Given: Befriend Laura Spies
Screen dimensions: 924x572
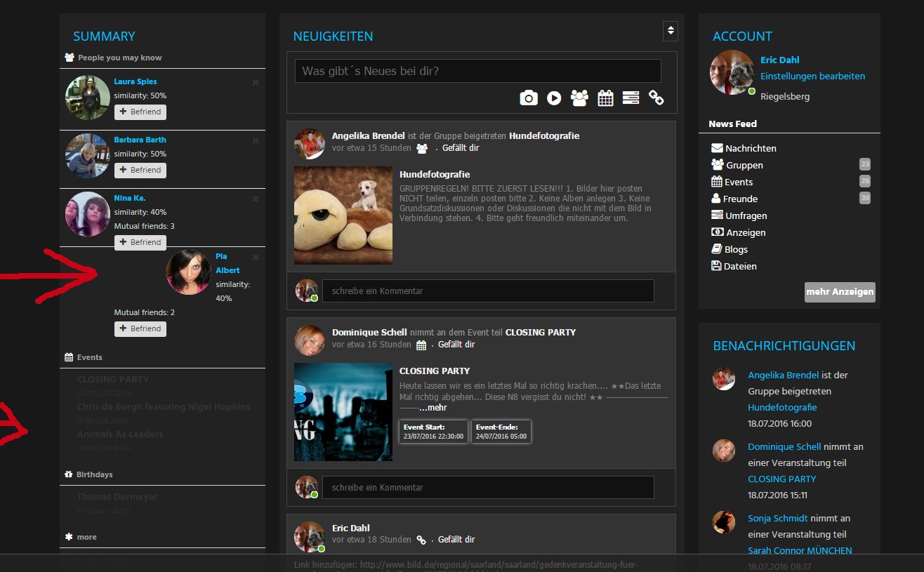Looking at the screenshot, I should click(x=140, y=112).
